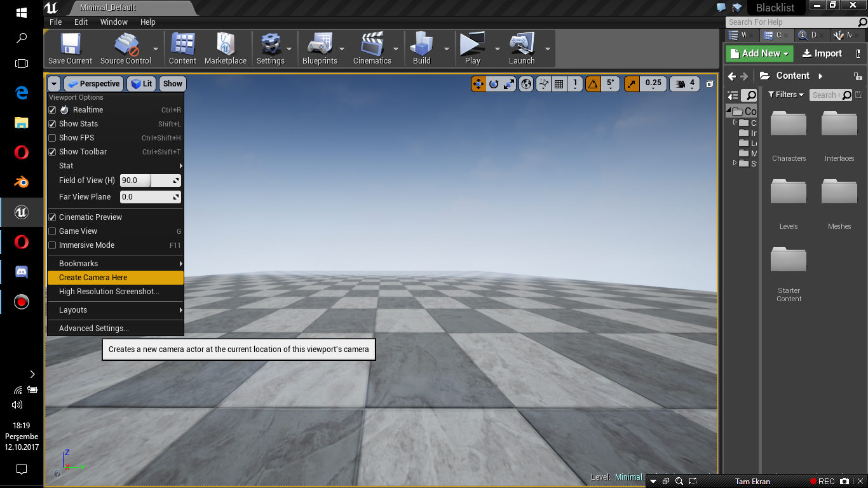This screenshot has height=488, width=868.
Task: Expand the Launch options dropdown arrow
Action: pos(547,49)
